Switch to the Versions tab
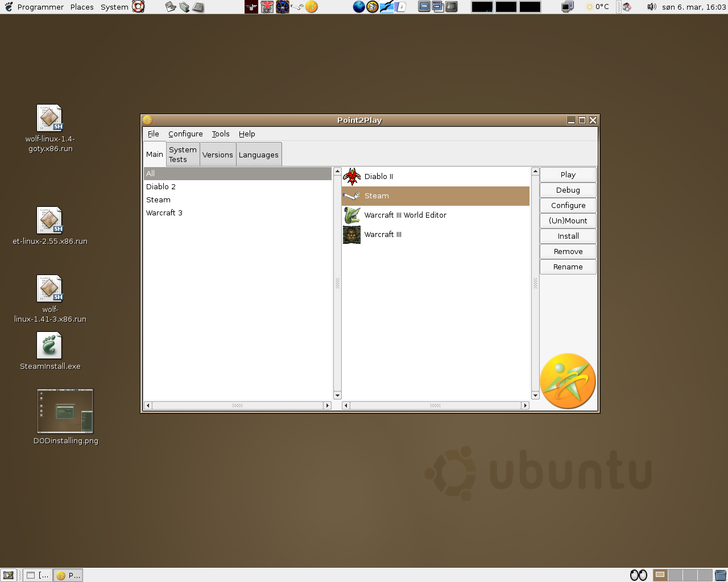This screenshot has height=582, width=728. 218,155
